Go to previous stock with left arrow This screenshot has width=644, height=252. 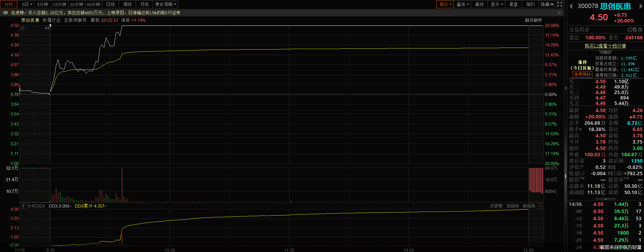(x=571, y=6)
